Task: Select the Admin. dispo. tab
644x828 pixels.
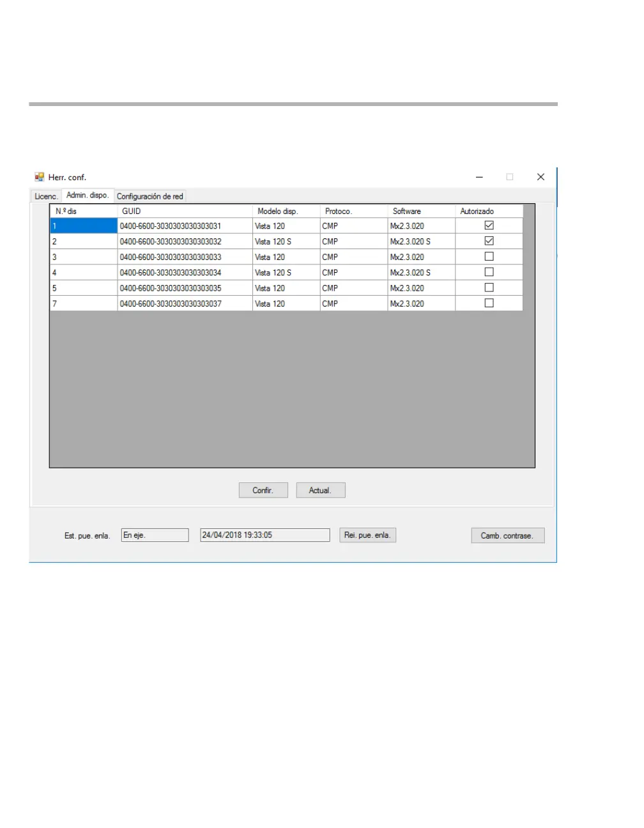Action: pos(88,195)
